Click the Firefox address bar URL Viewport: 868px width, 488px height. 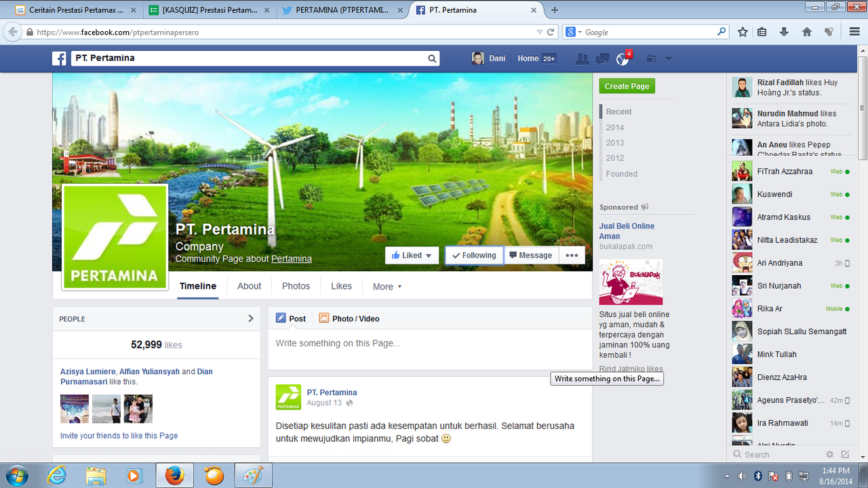click(x=118, y=32)
